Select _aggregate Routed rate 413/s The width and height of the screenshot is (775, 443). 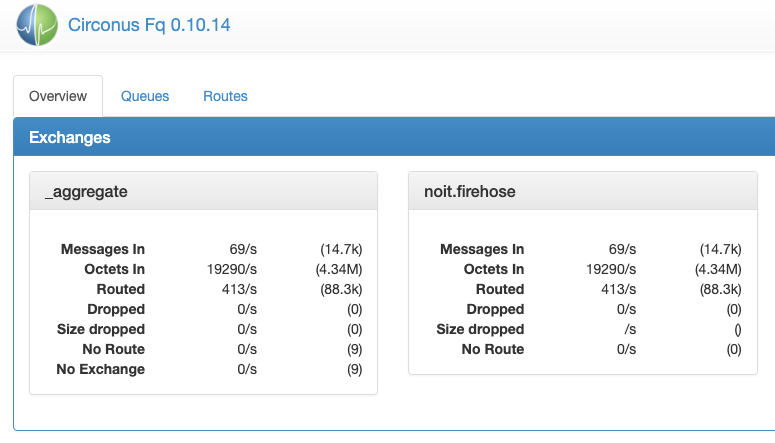240,289
